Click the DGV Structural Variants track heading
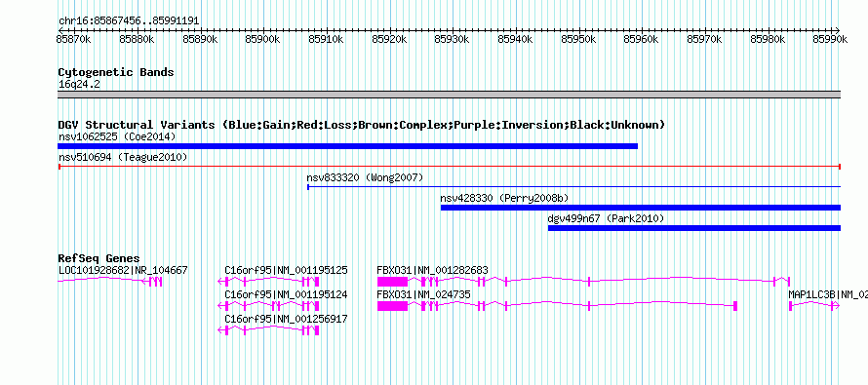The image size is (868, 385). pyautogui.click(x=361, y=125)
